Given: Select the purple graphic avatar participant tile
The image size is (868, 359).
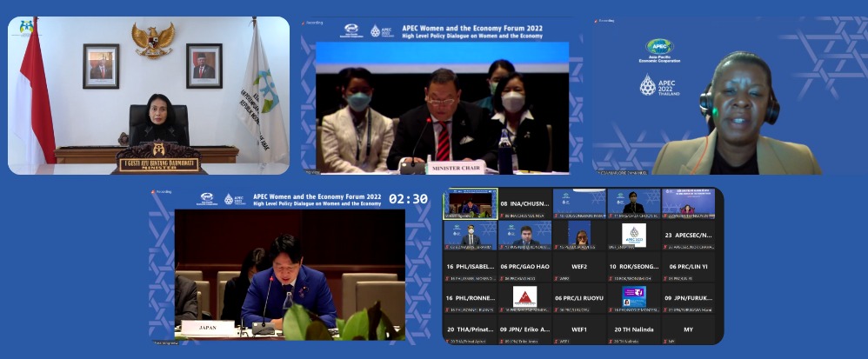Looking at the screenshot, I should coord(634,298).
